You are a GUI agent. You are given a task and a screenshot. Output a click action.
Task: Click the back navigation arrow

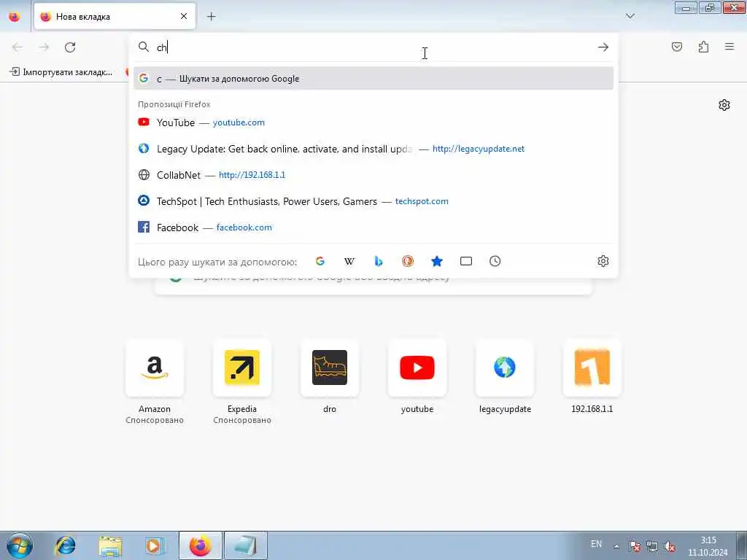pos(18,47)
